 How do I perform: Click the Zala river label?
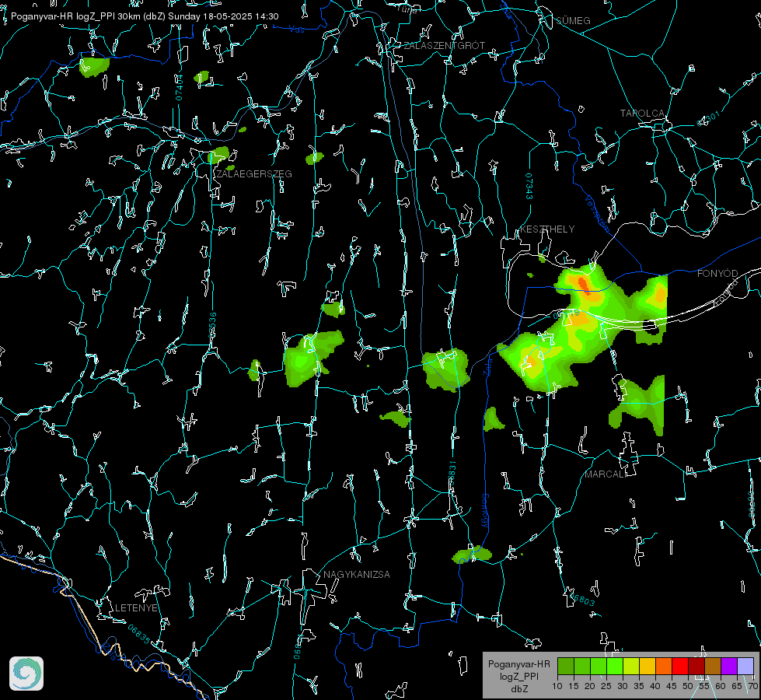487,366
